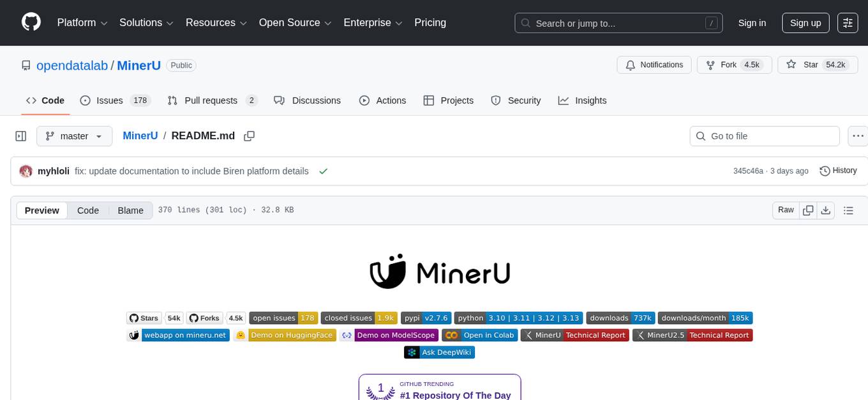868x400 pixels.
Task: Open the file outline panel
Action: 849,210
